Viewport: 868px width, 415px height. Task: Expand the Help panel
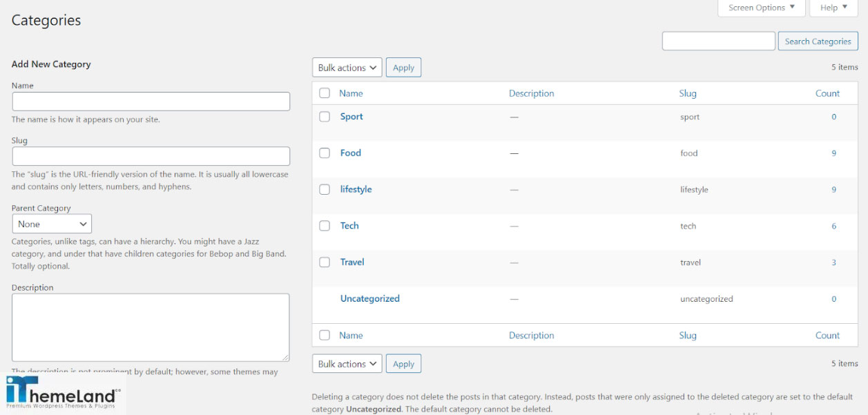[834, 8]
